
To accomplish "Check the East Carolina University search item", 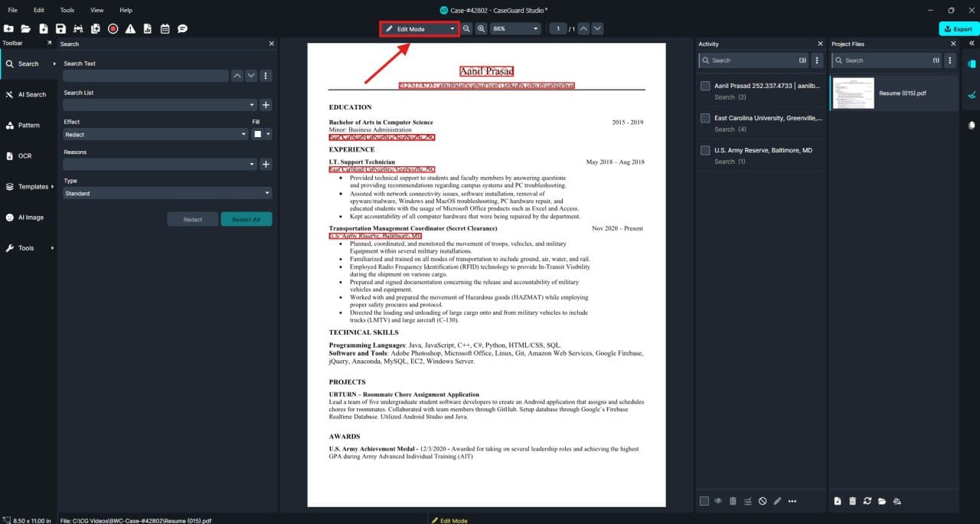I will click(x=704, y=118).
